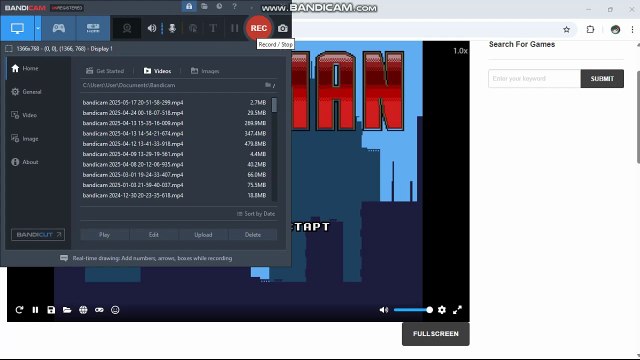Click the smiley face cheats icon

116,310
